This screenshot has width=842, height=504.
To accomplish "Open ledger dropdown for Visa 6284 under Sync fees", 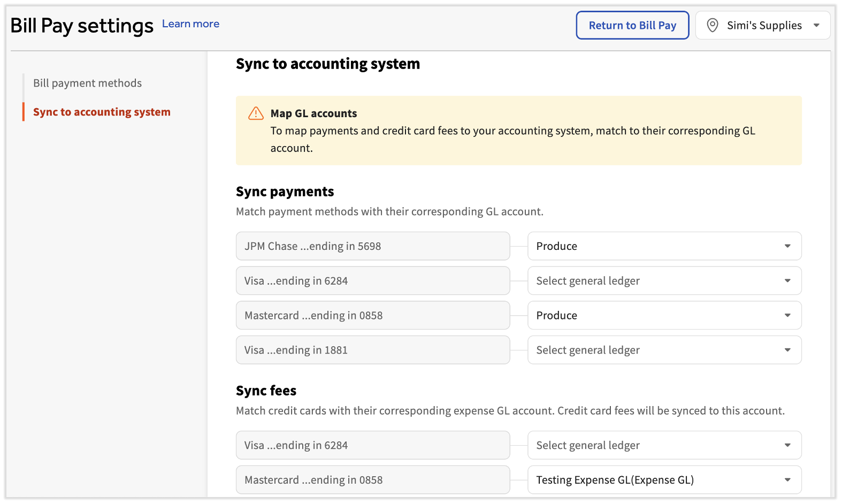I will [664, 445].
